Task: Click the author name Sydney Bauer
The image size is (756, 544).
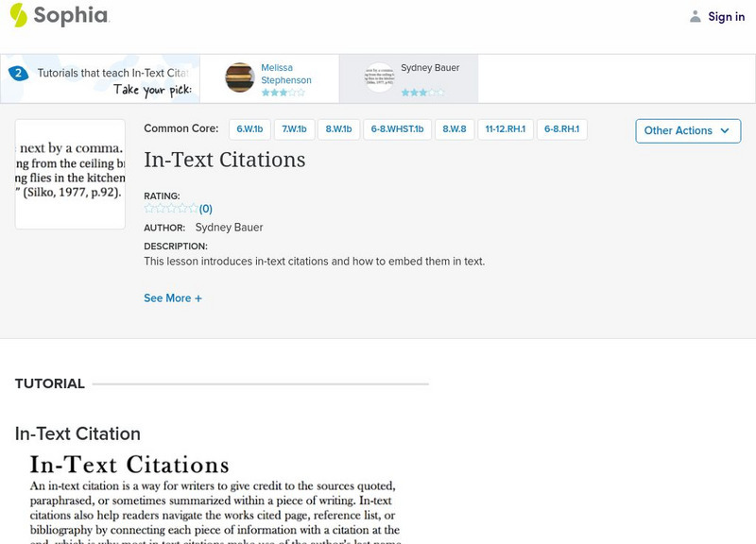Action: (229, 228)
